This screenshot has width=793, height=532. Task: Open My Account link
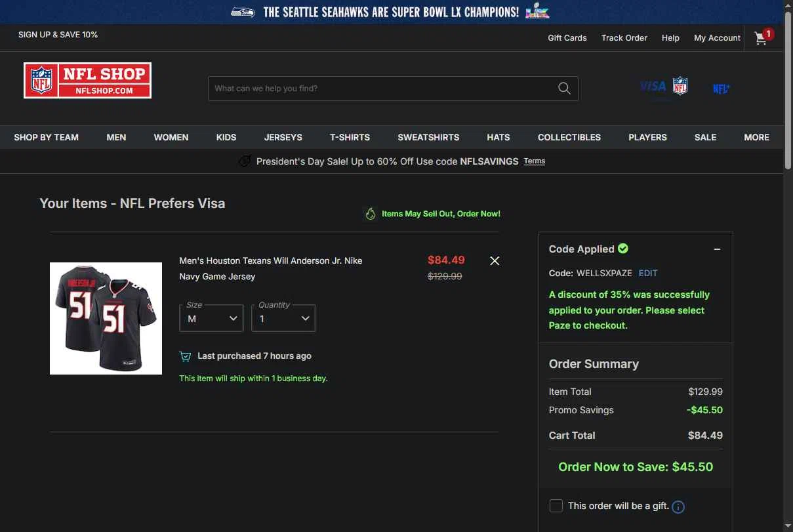tap(717, 38)
